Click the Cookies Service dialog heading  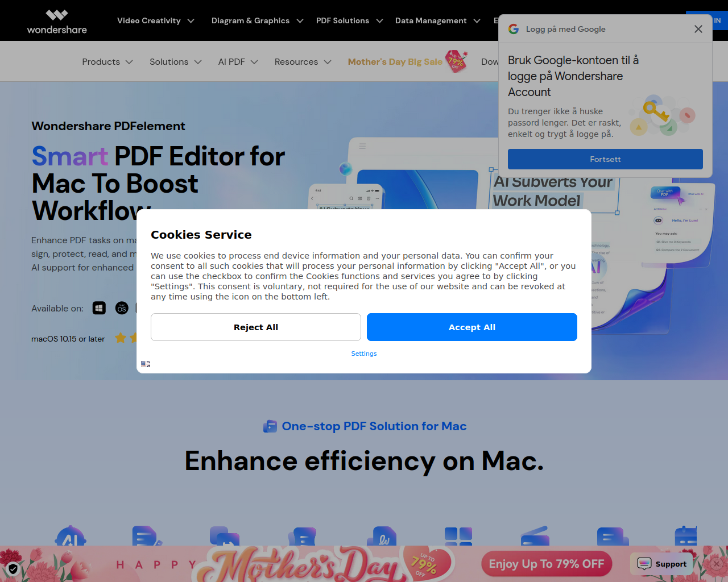pyautogui.click(x=201, y=235)
